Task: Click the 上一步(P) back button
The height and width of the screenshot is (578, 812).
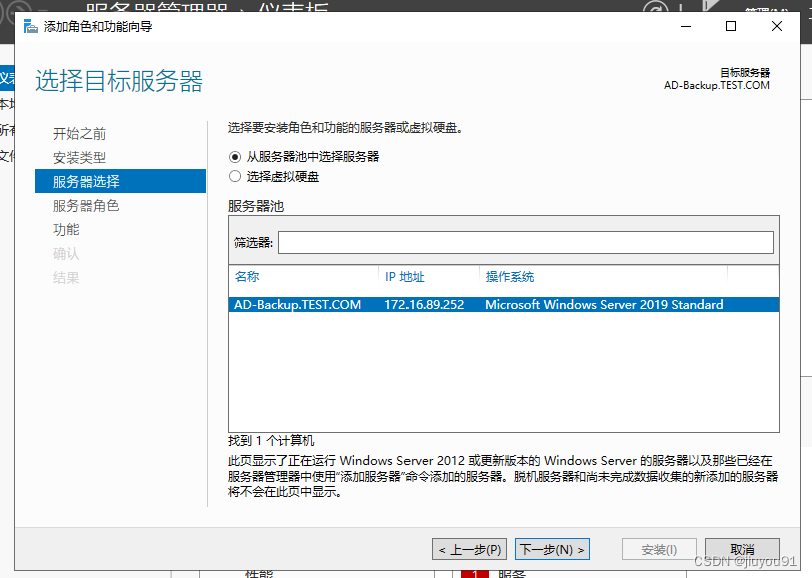Action: (x=469, y=549)
